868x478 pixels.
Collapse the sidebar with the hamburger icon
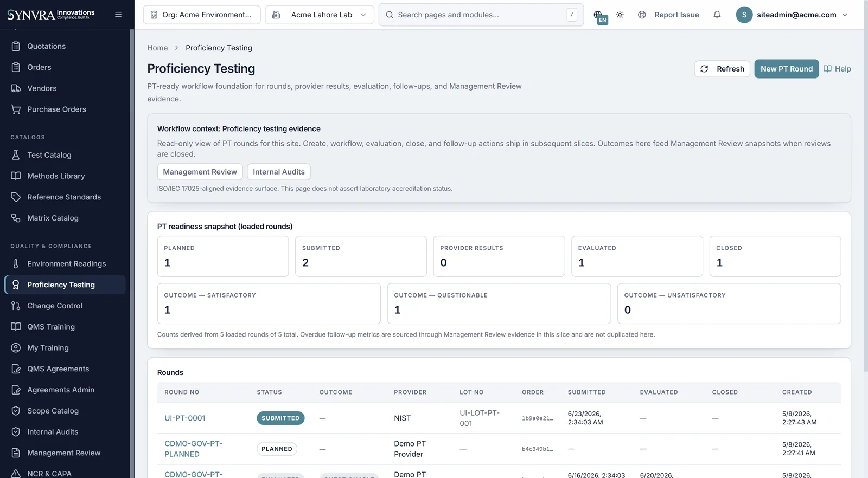[118, 15]
